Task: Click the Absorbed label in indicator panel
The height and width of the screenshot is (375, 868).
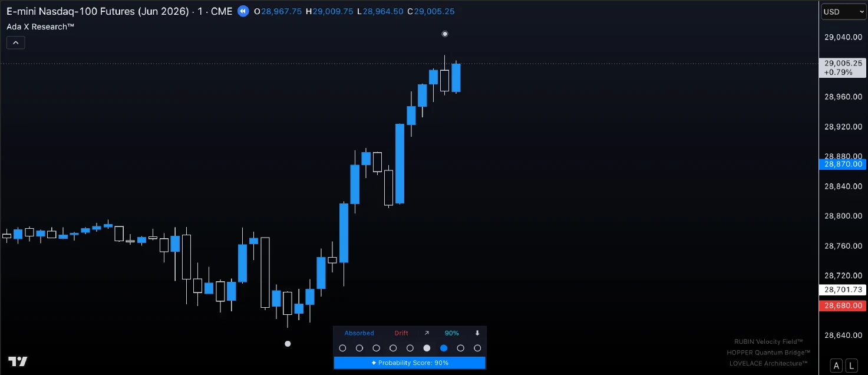Action: (359, 333)
